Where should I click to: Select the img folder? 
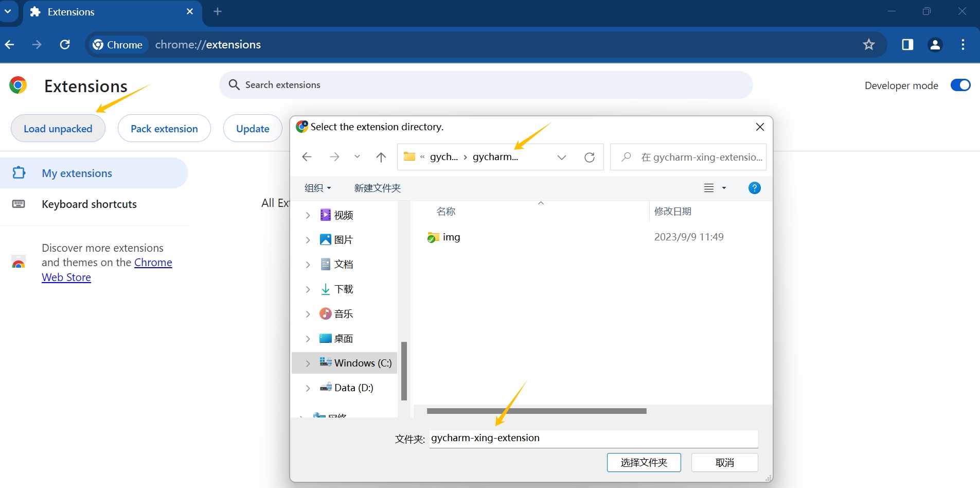click(x=444, y=237)
